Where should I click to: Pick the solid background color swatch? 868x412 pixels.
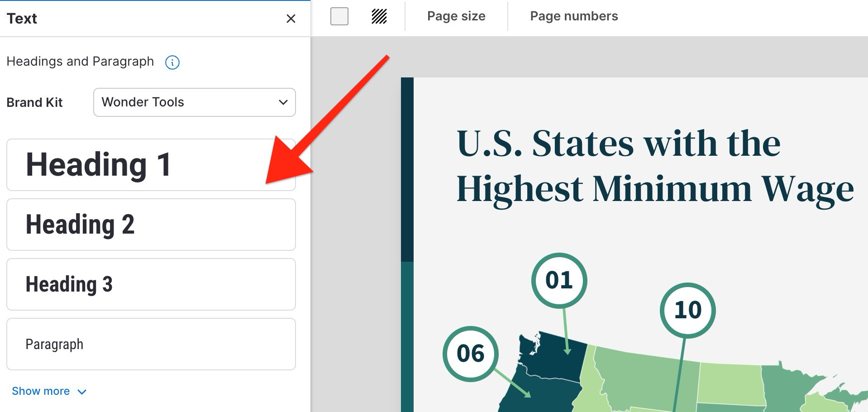click(339, 16)
